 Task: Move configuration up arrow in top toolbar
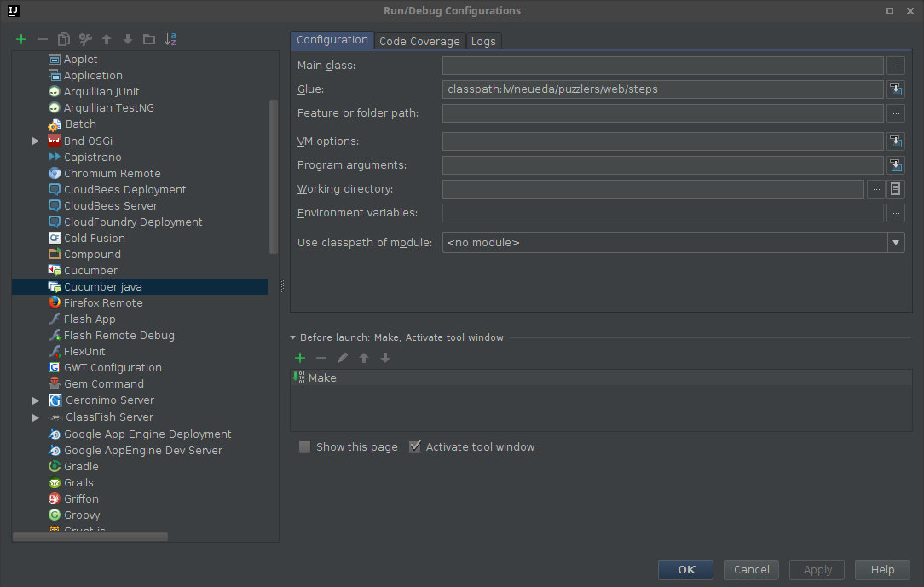tap(107, 39)
